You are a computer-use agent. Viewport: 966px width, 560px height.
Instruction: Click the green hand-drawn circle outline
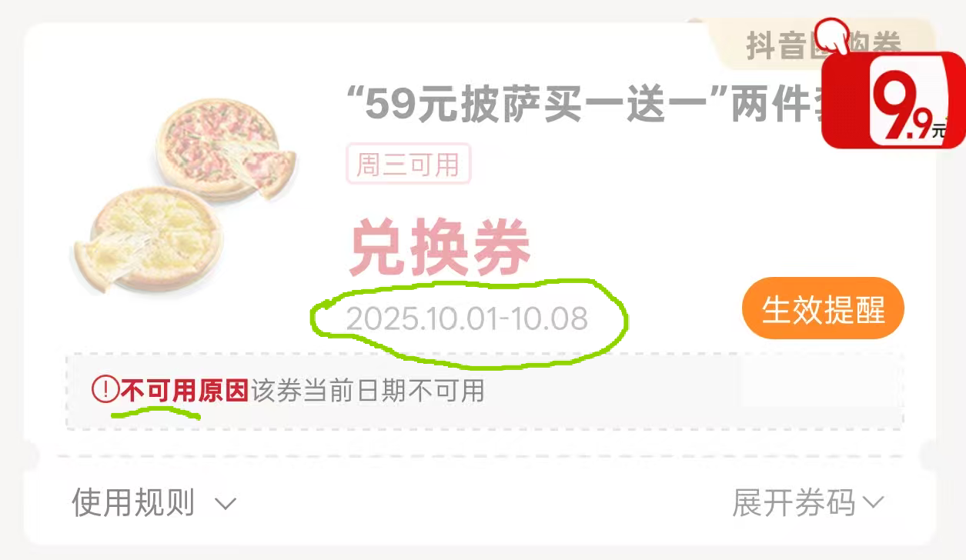coord(470,320)
